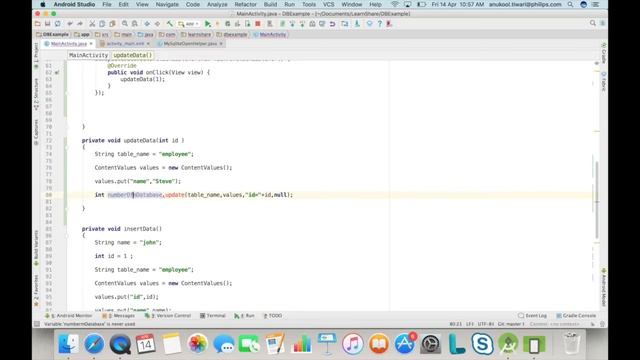This screenshot has height=360, width=640.
Task: Click the Replace toolbar icon
Action: tap(134, 24)
